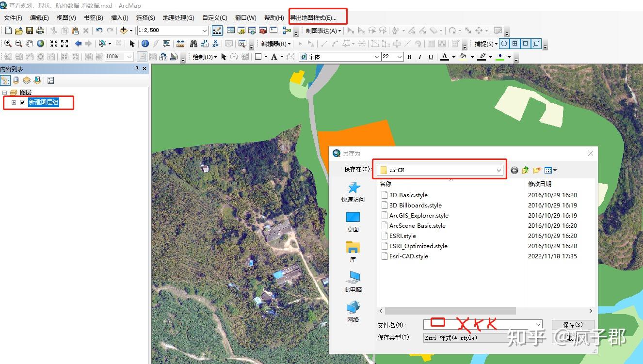Open the Find tool with binoculars icon
643x364 pixels.
(x=194, y=45)
